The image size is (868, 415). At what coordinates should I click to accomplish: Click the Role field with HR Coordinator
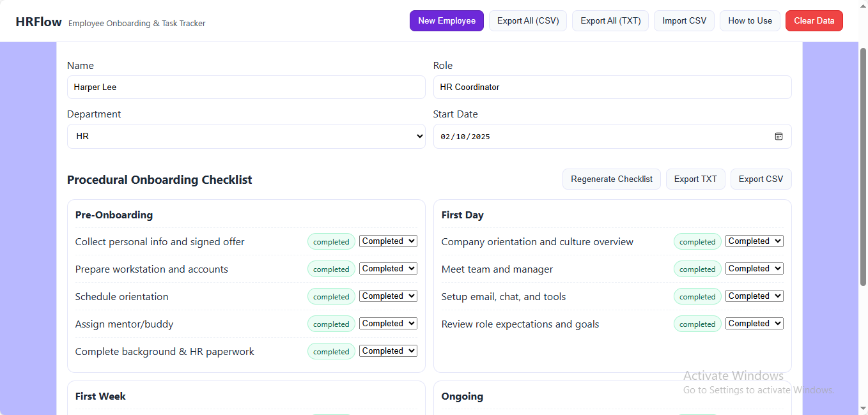coord(612,87)
